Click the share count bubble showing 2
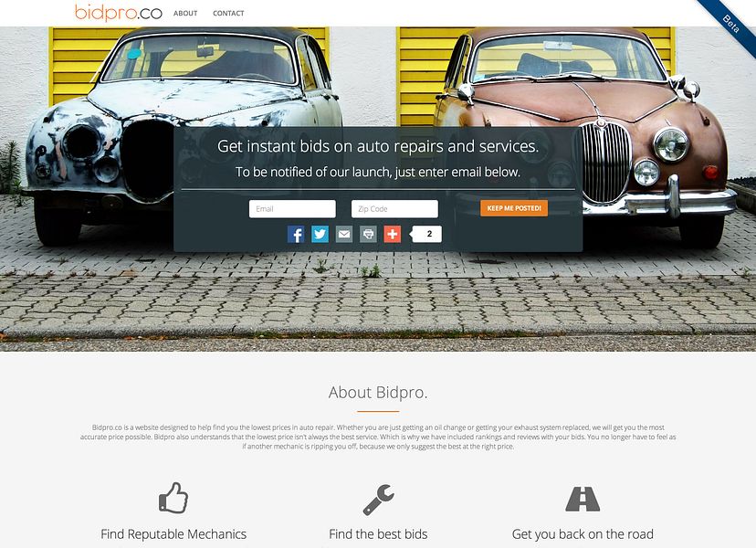Screen dimensions: 756x548 pyautogui.click(x=425, y=234)
